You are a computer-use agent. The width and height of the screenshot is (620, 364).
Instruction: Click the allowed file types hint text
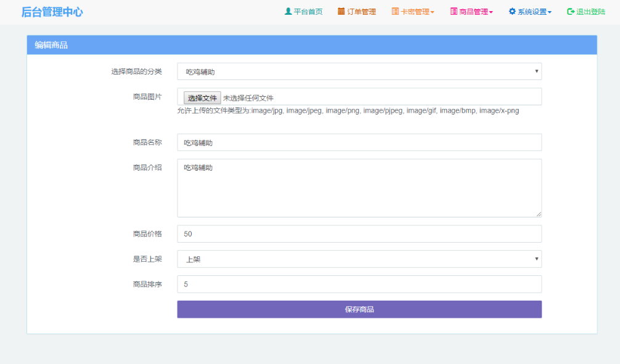pos(348,111)
